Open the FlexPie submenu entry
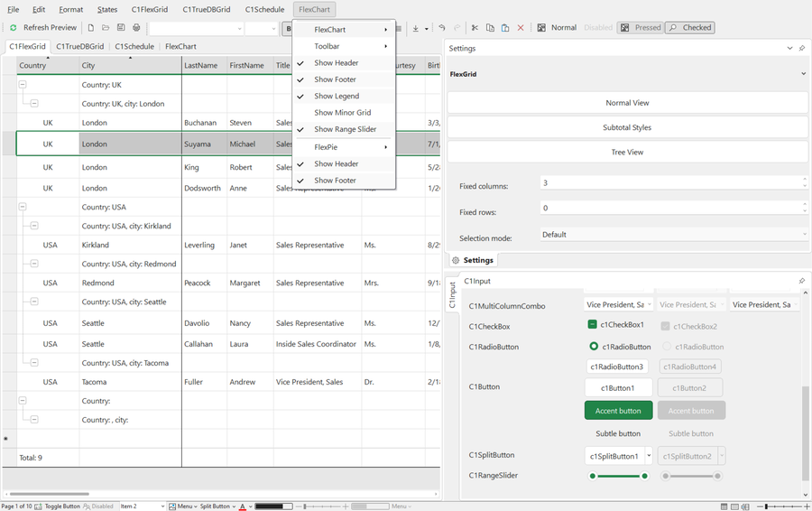 [344, 147]
